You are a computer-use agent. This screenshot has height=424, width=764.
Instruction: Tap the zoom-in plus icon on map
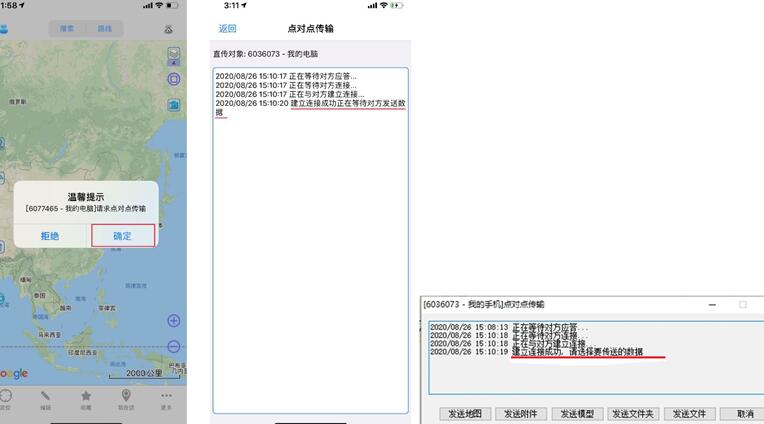[x=174, y=321]
